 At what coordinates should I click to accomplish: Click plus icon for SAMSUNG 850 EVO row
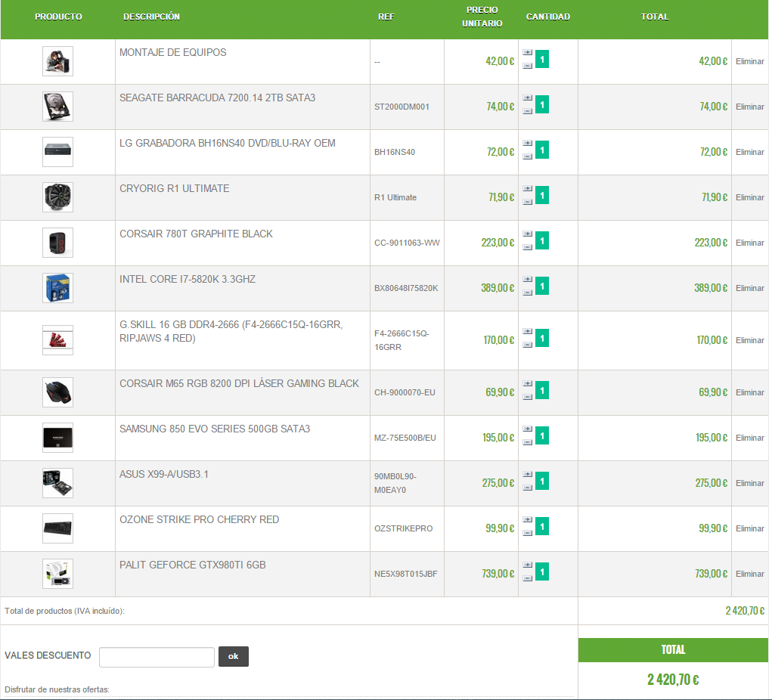tap(527, 429)
